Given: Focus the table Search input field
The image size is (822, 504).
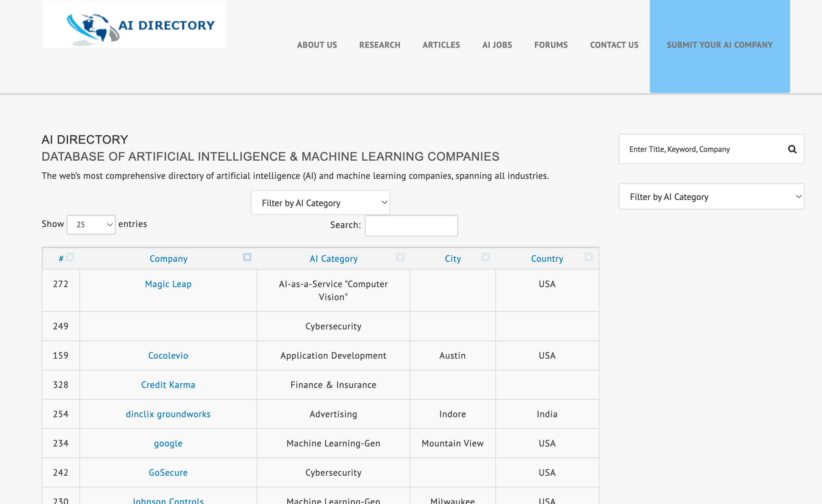Looking at the screenshot, I should pyautogui.click(x=411, y=226).
